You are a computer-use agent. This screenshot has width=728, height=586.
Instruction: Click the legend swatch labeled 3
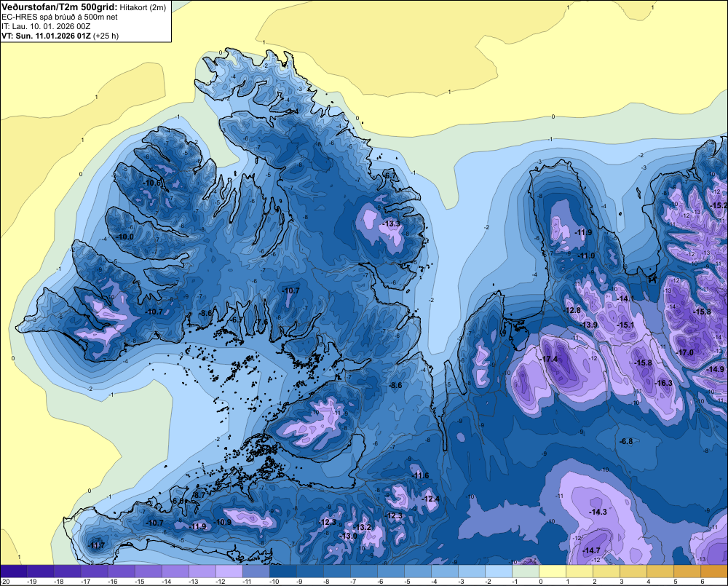click(x=633, y=571)
